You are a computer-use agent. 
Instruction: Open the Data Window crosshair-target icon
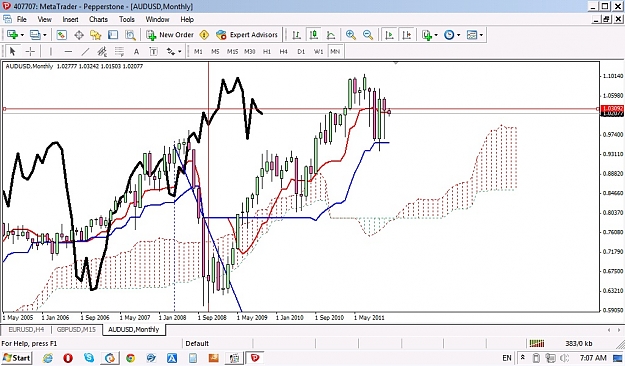pyautogui.click(x=79, y=35)
